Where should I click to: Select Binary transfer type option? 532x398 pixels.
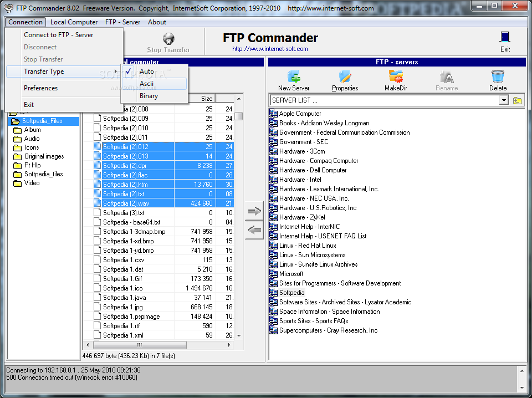click(x=155, y=96)
